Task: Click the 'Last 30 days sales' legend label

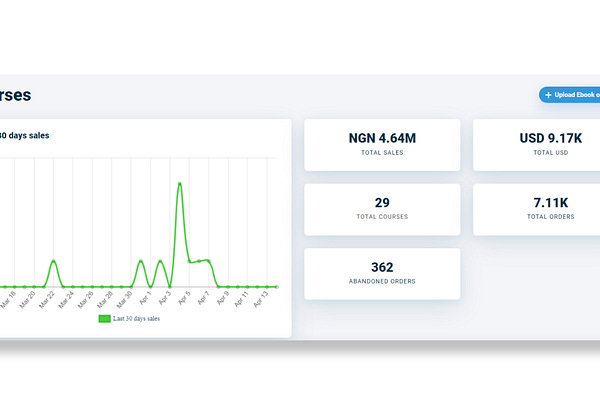Action: coord(136,318)
